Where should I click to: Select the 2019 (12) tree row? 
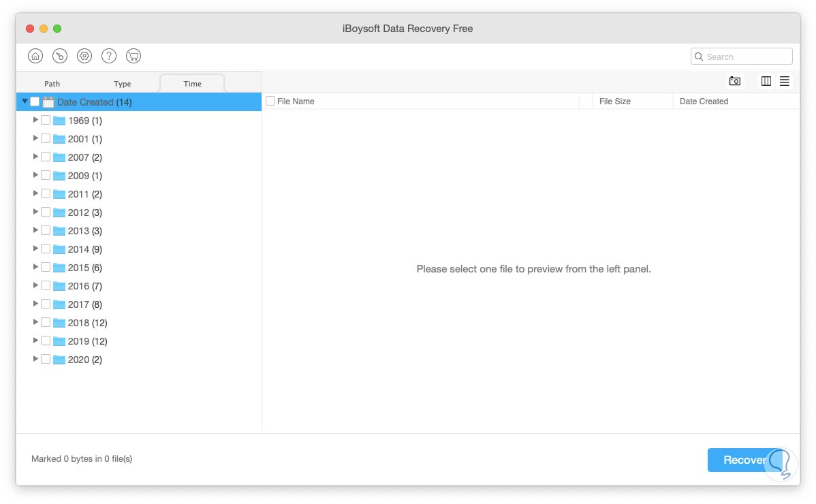coord(139,341)
